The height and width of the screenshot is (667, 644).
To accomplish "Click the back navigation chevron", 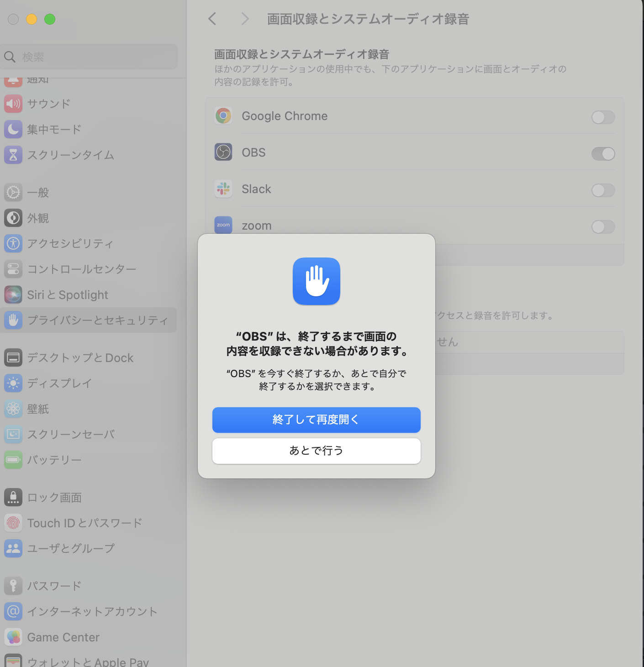I will [211, 19].
